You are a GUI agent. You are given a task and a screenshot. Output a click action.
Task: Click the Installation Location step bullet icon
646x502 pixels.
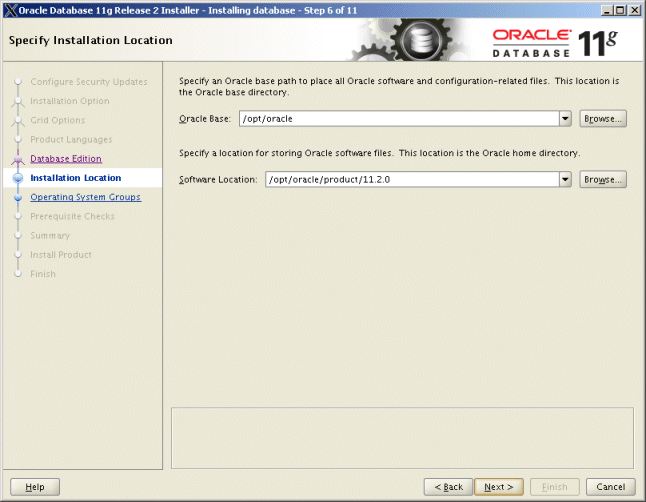[x=18, y=178]
